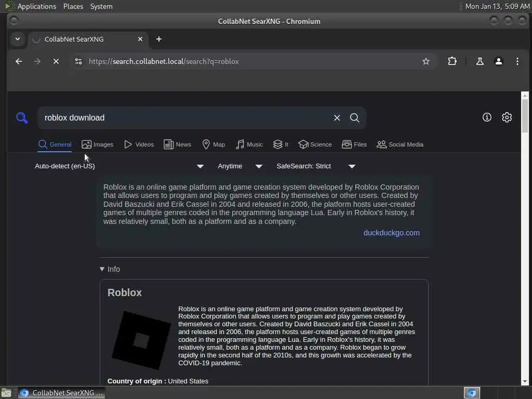Image resolution: width=532 pixels, height=399 pixels.
Task: Switch to the Social Media category
Action: 400,144
